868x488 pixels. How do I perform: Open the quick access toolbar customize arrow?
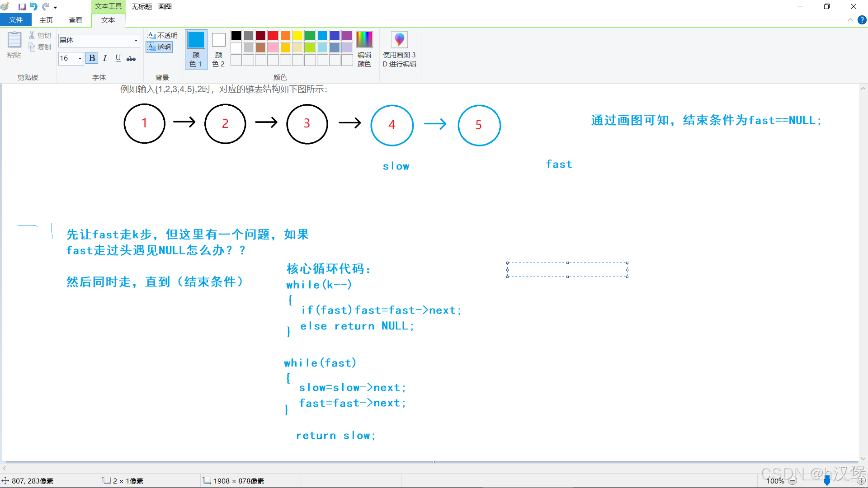(56, 7)
